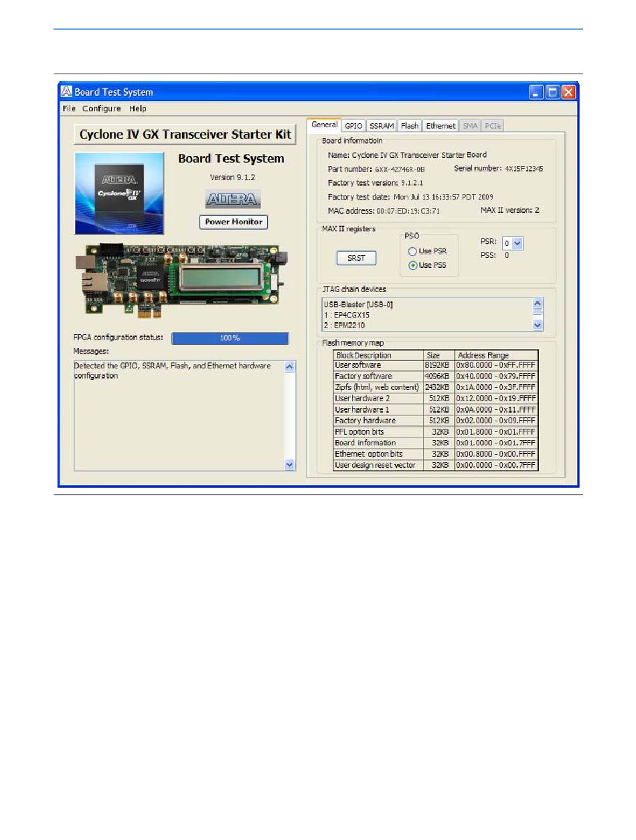
Task: Select the Factory software row
Action: pos(435,376)
